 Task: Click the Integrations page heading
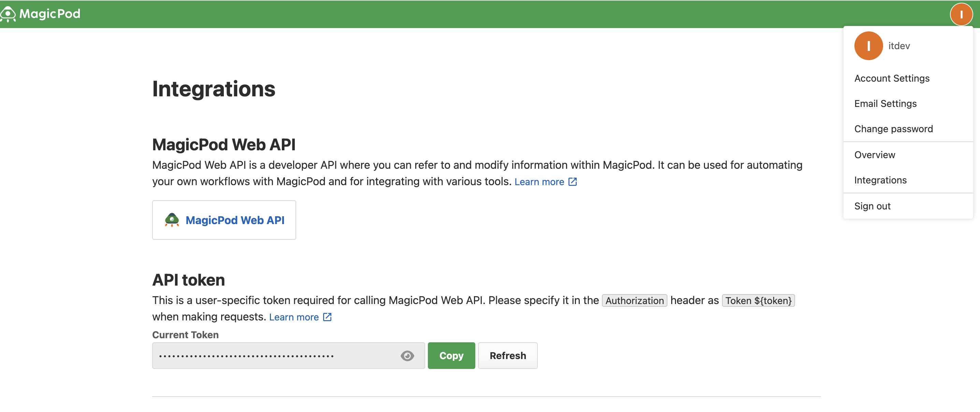click(213, 89)
